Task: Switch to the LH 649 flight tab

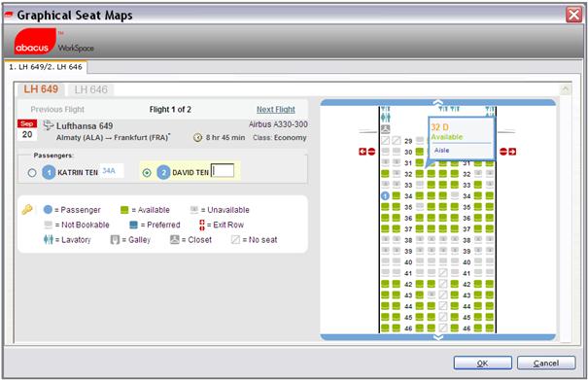Action: click(41, 89)
